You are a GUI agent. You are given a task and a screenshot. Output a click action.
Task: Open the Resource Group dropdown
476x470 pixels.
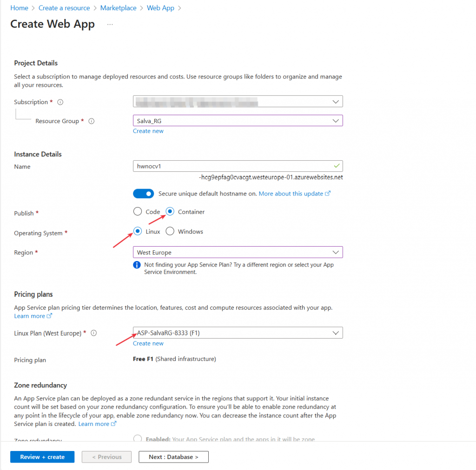336,121
